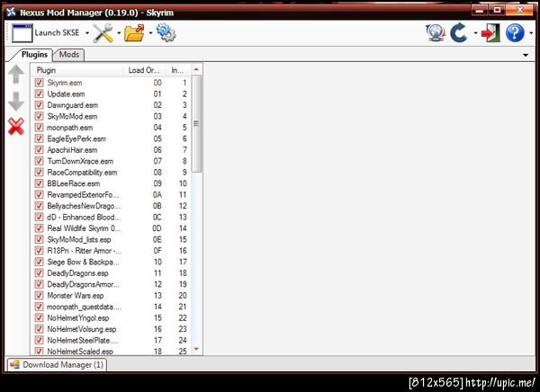This screenshot has height=392, width=540.
Task: Select the NoHelmetSteelPlate... plugin
Action: click(111, 340)
